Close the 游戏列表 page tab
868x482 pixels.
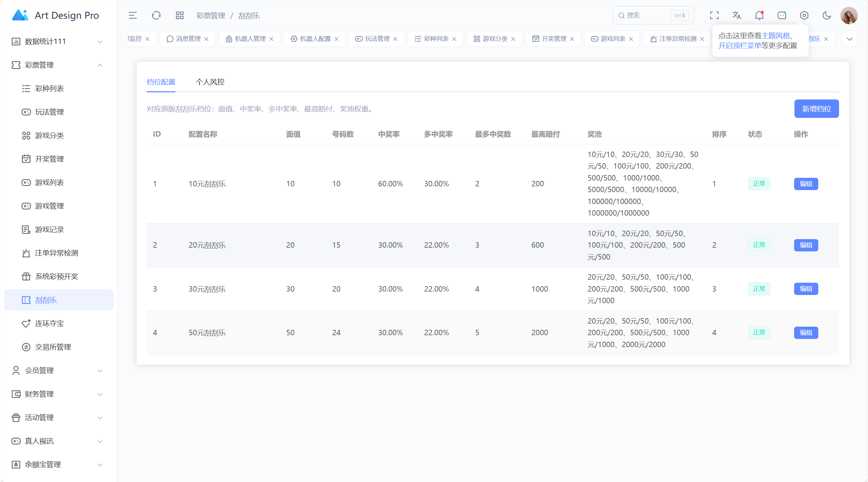631,39
